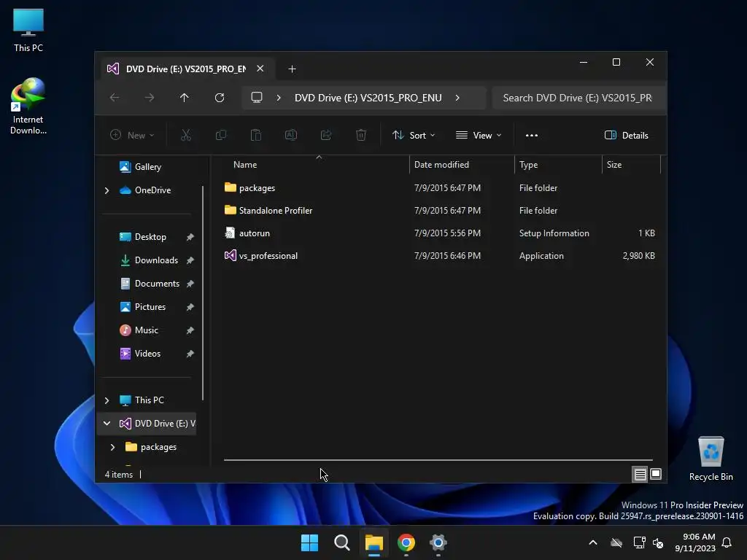The image size is (747, 560).
Task: Click the Rename icon in toolbar
Action: 290,135
